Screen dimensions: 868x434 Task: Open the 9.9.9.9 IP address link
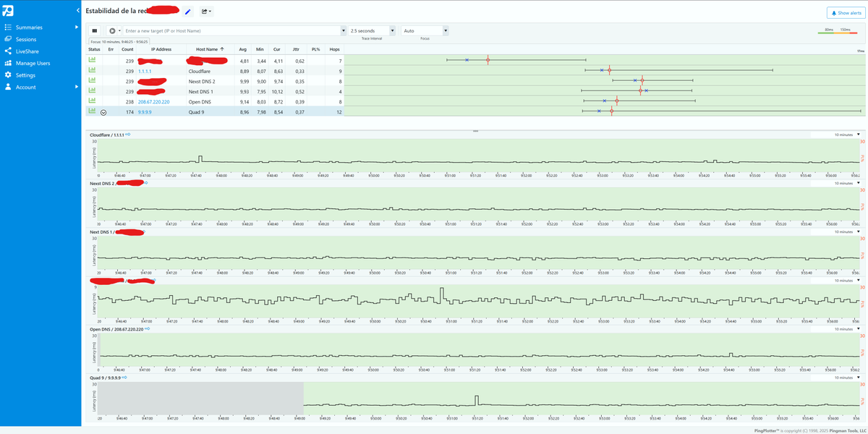tap(145, 112)
